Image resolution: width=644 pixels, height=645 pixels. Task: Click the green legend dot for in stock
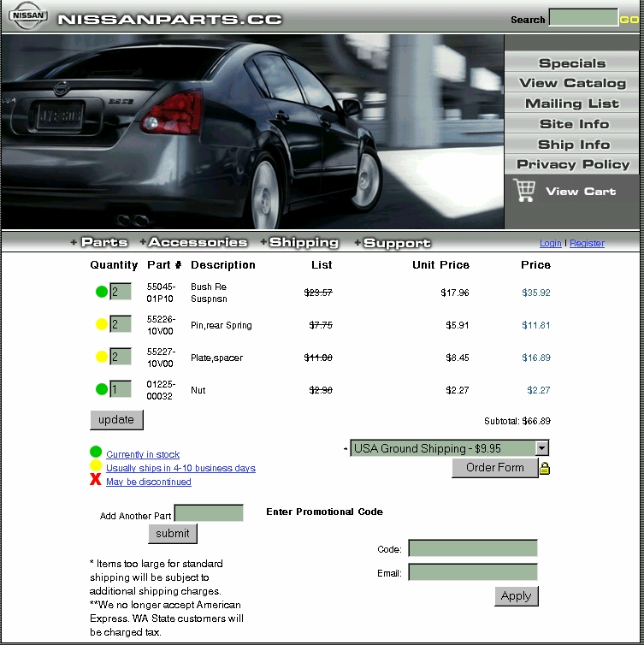click(96, 452)
